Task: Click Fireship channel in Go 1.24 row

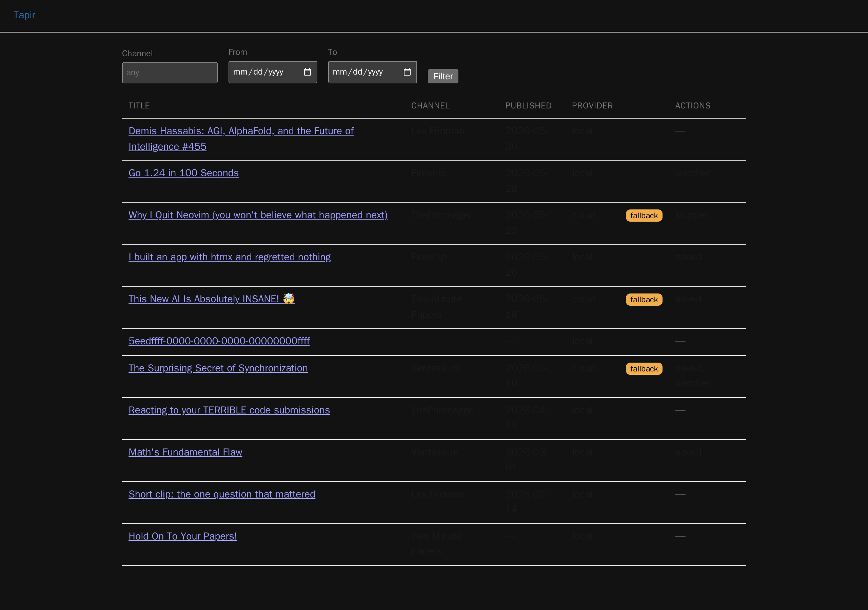Action: point(429,173)
